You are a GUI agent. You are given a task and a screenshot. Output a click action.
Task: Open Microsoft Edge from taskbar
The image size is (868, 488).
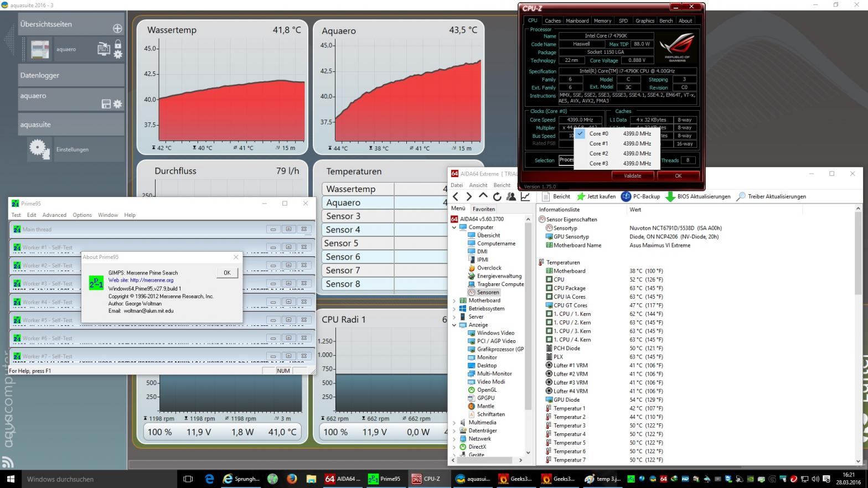tap(209, 479)
